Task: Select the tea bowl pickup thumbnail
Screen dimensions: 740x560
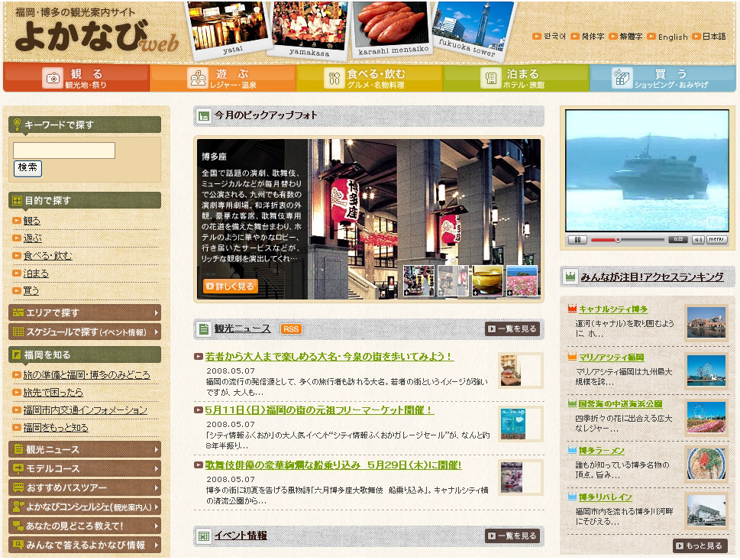Action: tap(487, 280)
